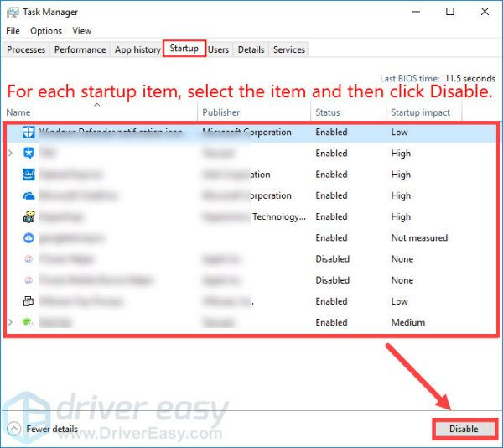503x448 pixels.
Task: Click the camera snapshot app icon
Action: coord(29,216)
